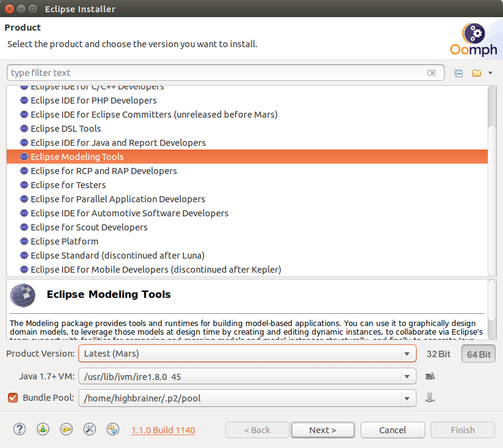
Task: Click the icon beside Eclipse Standard
Action: (x=24, y=256)
